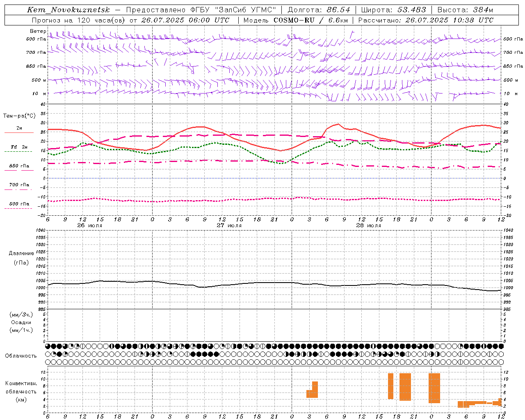The width and height of the screenshot is (525, 420).
Task: Click '850 гПа' legend in temperature panel
Action: coord(19,166)
